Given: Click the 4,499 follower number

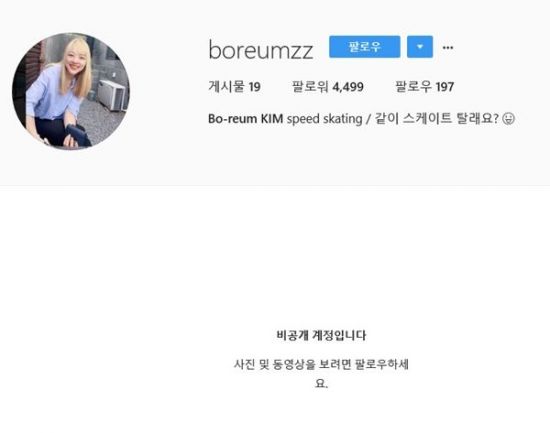Looking at the screenshot, I should (x=348, y=87).
